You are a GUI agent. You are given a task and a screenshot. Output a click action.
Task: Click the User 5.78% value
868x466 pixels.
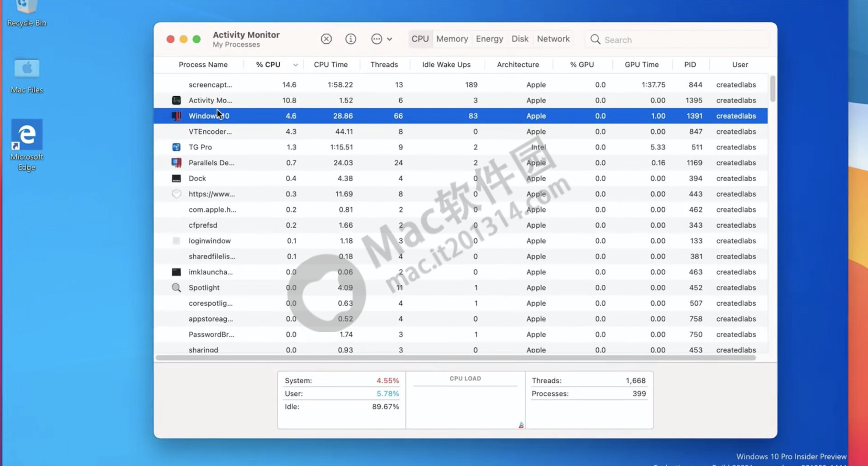tap(387, 394)
